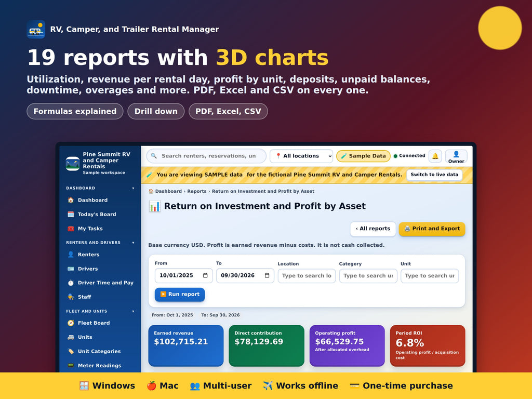Open the Category search combo box

[x=368, y=276]
